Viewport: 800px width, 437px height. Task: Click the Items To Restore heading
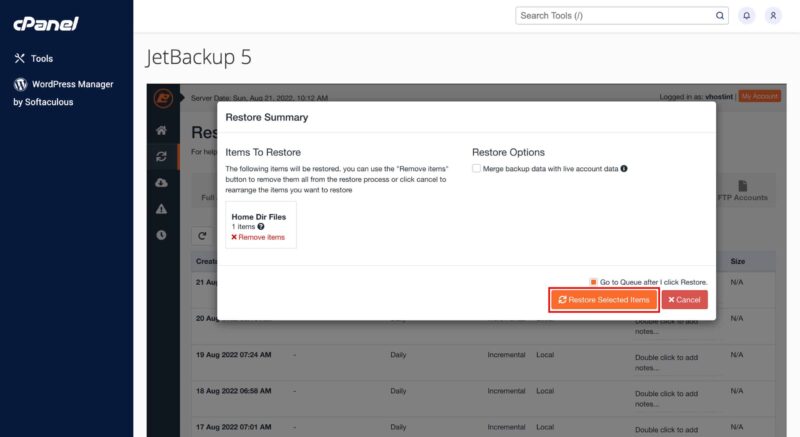pos(263,152)
